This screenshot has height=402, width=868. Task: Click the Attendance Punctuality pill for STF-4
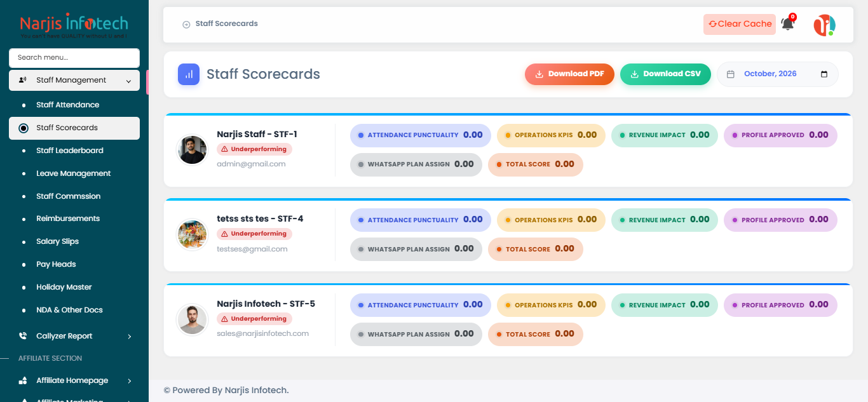421,220
